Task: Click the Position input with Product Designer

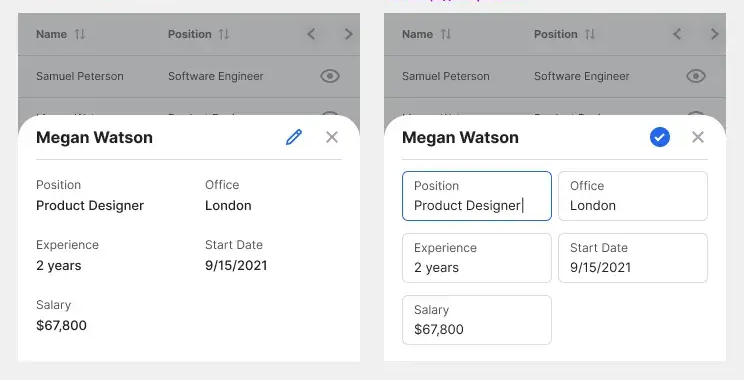Action: pos(477,196)
